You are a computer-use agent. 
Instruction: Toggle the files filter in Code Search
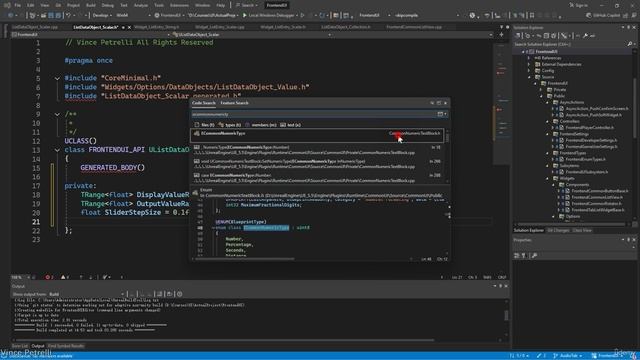point(204,125)
